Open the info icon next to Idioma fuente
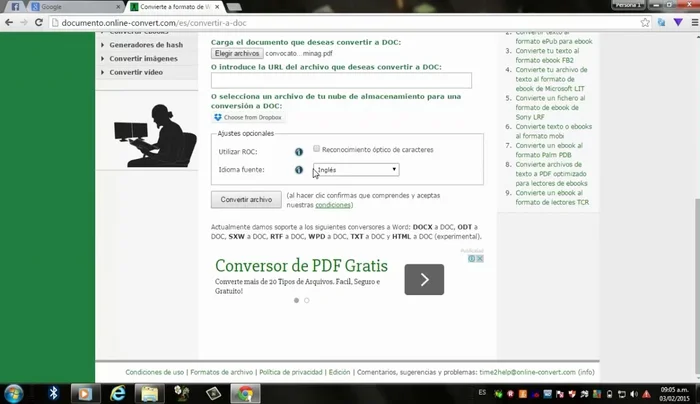This screenshot has width=700, height=404. (299, 170)
